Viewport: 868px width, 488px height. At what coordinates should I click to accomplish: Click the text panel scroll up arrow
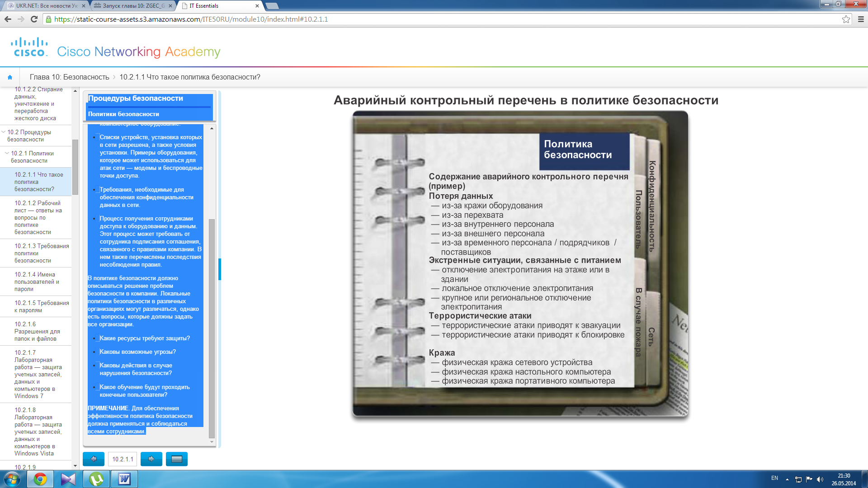click(x=212, y=129)
